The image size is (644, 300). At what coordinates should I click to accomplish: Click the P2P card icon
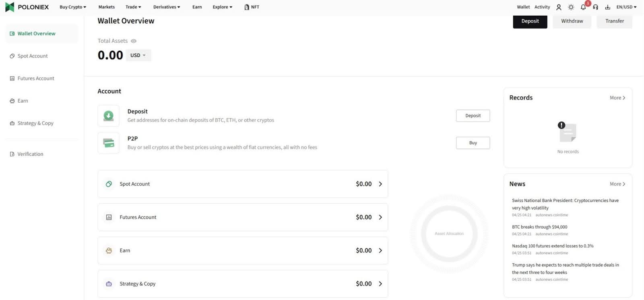point(108,143)
